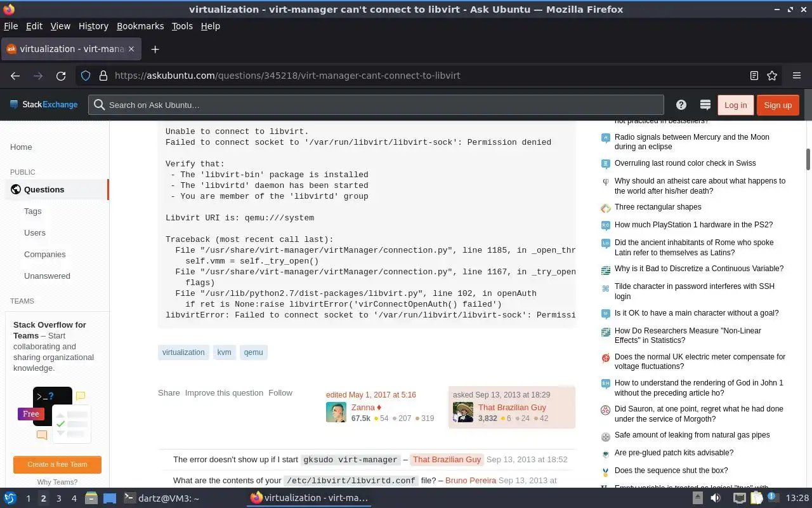Click Zanna's user avatar
Screen dimensions: 812x508
(336, 412)
